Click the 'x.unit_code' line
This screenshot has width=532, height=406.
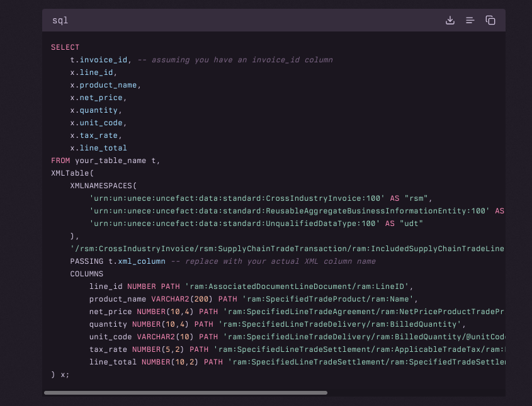98,123
